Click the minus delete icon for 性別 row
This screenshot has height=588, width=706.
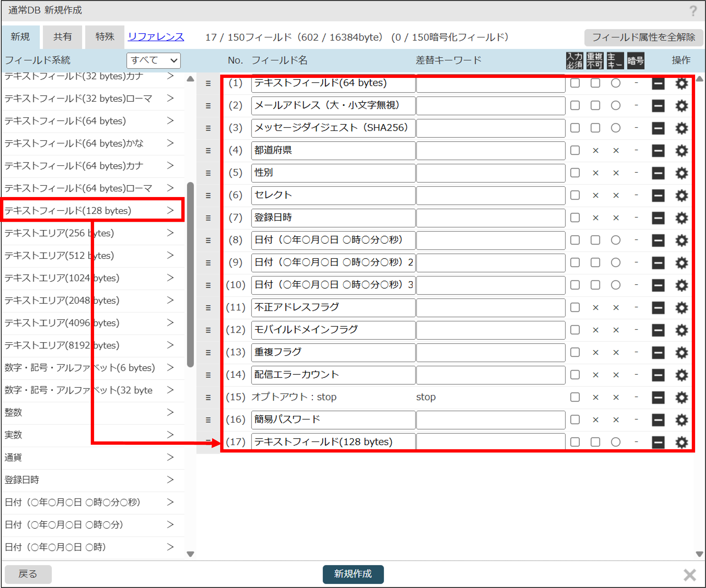[658, 173]
